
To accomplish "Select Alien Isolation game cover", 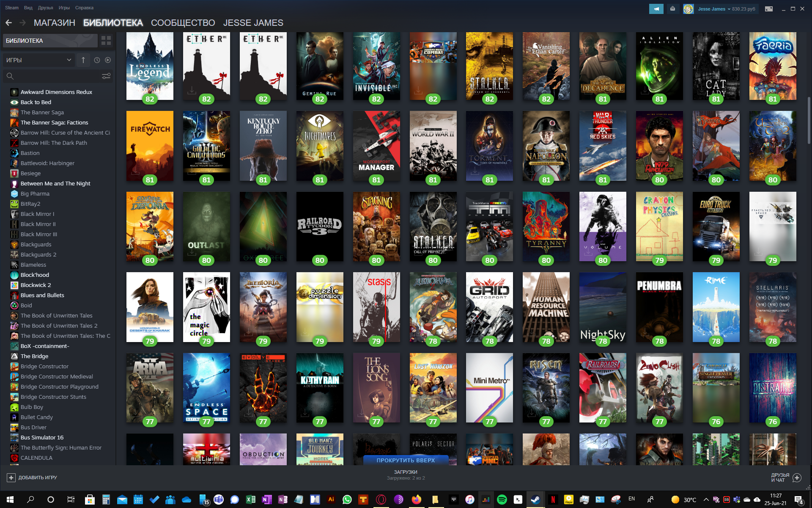I will [659, 66].
